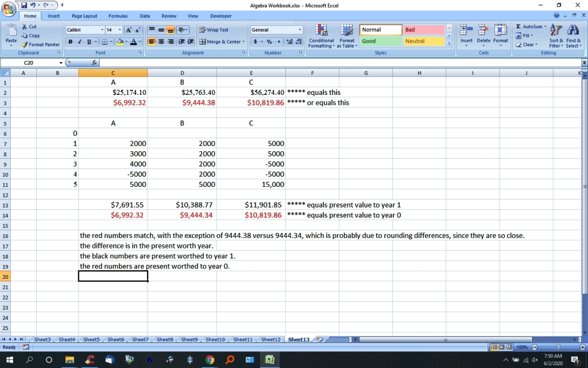Toggle Bold formatting
Viewport: 588px width, 368px height.
pyautogui.click(x=70, y=41)
